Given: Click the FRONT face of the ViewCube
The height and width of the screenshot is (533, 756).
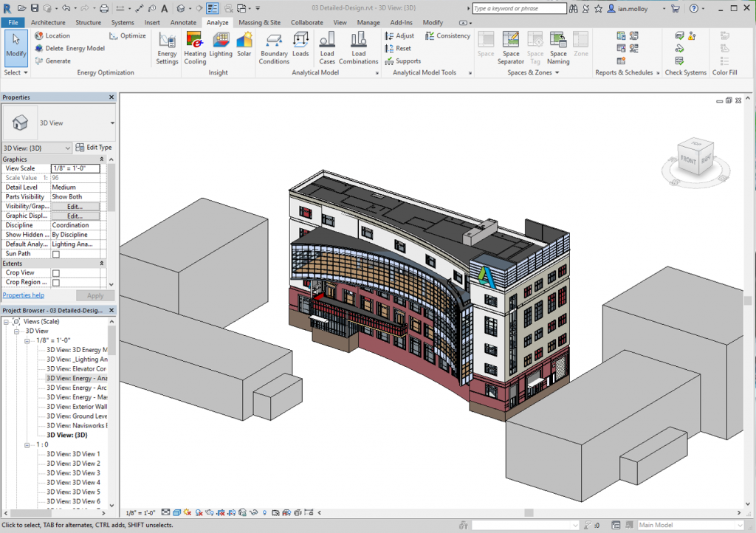Looking at the screenshot, I should (x=687, y=159).
